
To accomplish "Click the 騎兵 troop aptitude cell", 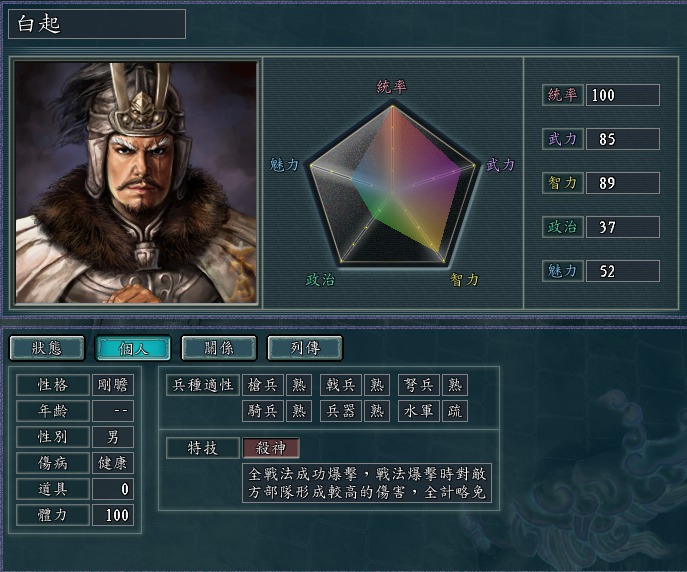I will pyautogui.click(x=263, y=411).
